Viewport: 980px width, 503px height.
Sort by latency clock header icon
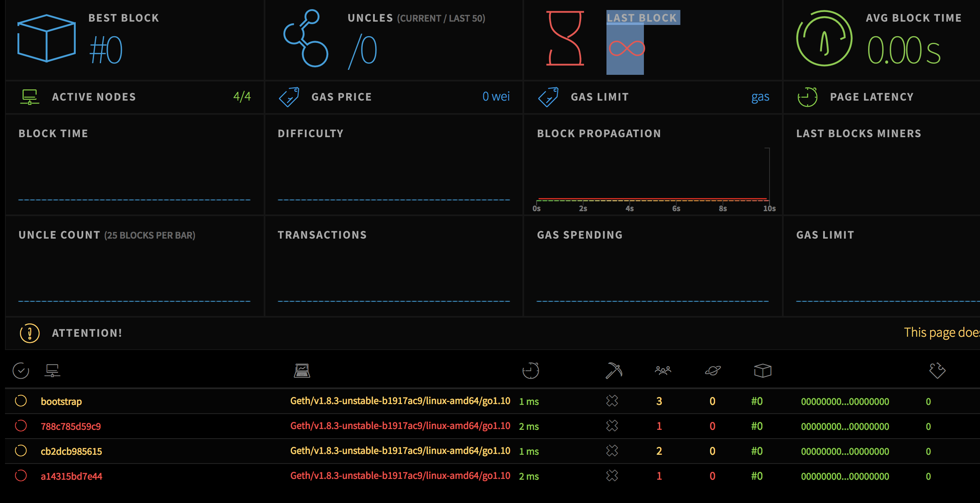pos(531,370)
